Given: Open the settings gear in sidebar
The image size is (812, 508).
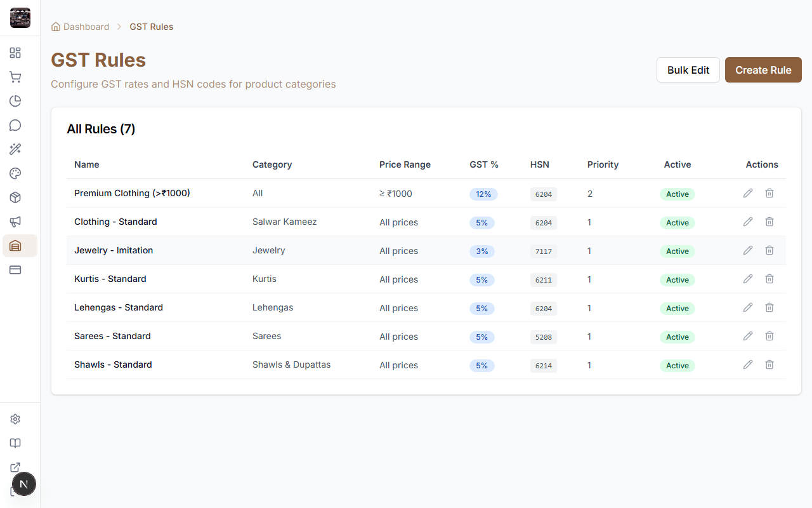Looking at the screenshot, I should (15, 419).
